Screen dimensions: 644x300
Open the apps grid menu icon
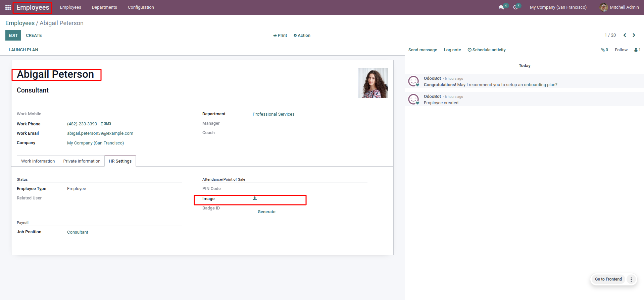[x=8, y=7]
